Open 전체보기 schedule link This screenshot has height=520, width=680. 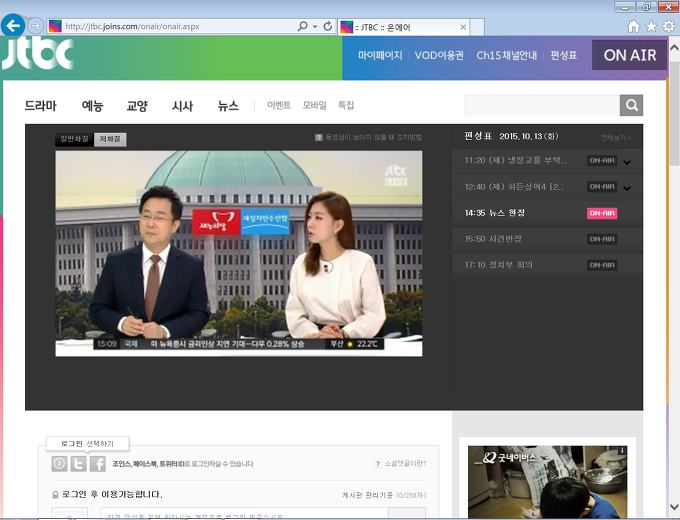point(615,138)
